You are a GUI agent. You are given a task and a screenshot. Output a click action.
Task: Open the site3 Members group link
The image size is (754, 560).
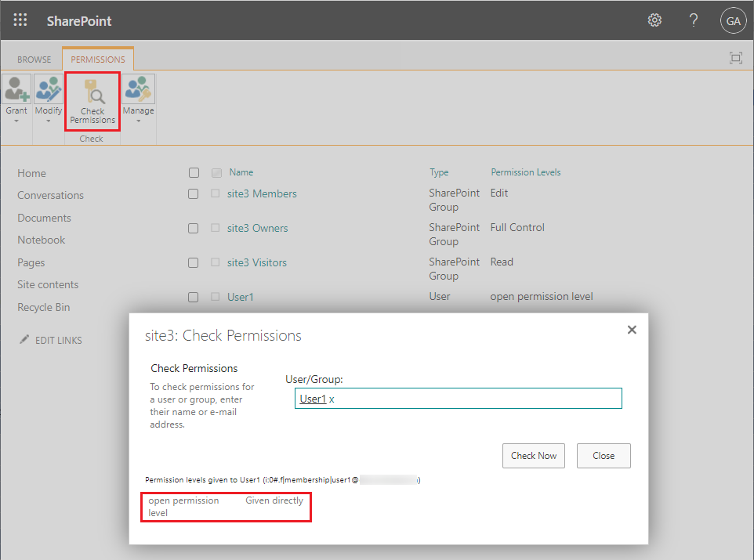pos(262,193)
